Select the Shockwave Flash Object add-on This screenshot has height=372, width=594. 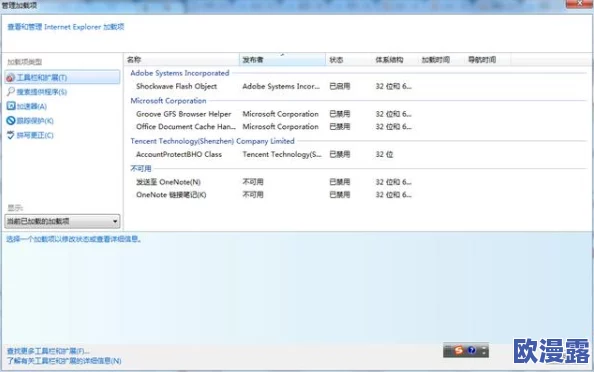coord(177,86)
